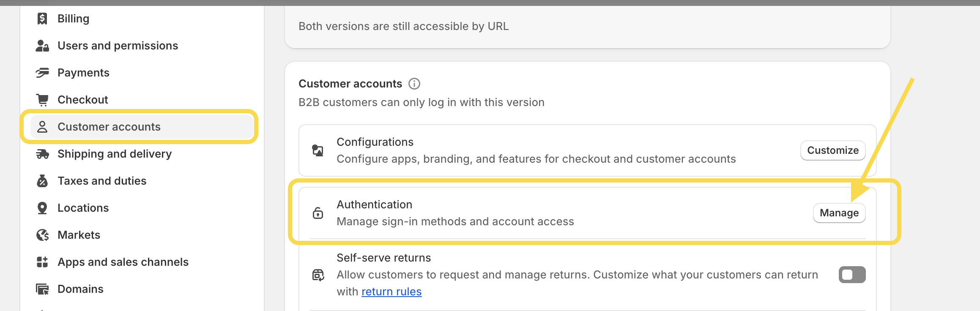Click 'B2B customers can only log in' text
Image resolution: width=980 pixels, height=311 pixels.
click(422, 102)
